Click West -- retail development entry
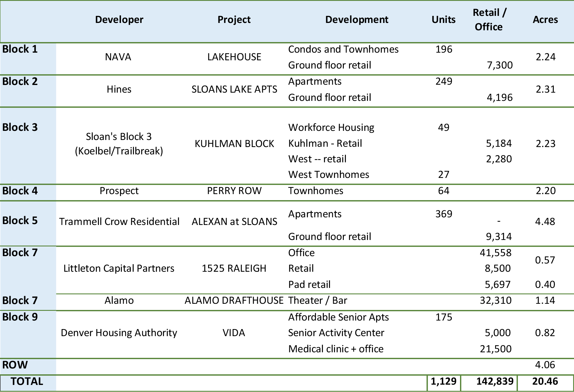The width and height of the screenshot is (574, 392). [x=317, y=159]
